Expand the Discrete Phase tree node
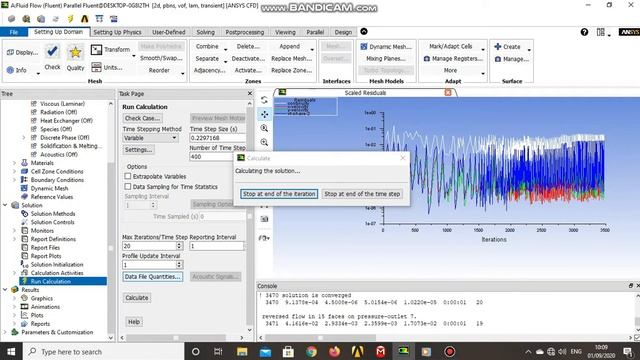The width and height of the screenshot is (640, 360). tap(24, 138)
